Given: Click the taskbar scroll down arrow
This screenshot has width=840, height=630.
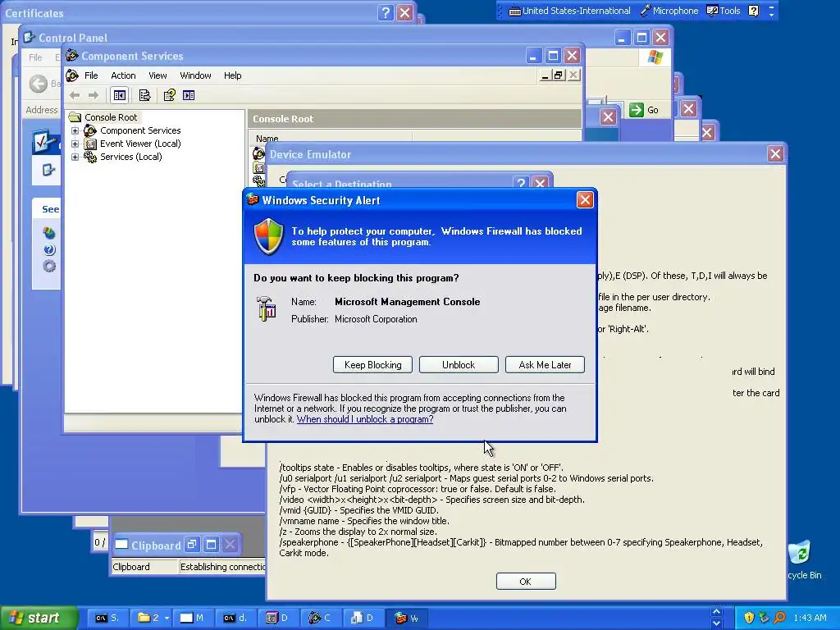Looking at the screenshot, I should click(716, 623).
